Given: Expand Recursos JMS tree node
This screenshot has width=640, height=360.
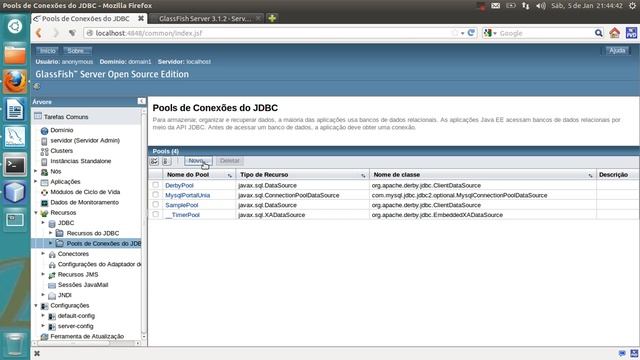Looking at the screenshot, I should [x=43, y=274].
